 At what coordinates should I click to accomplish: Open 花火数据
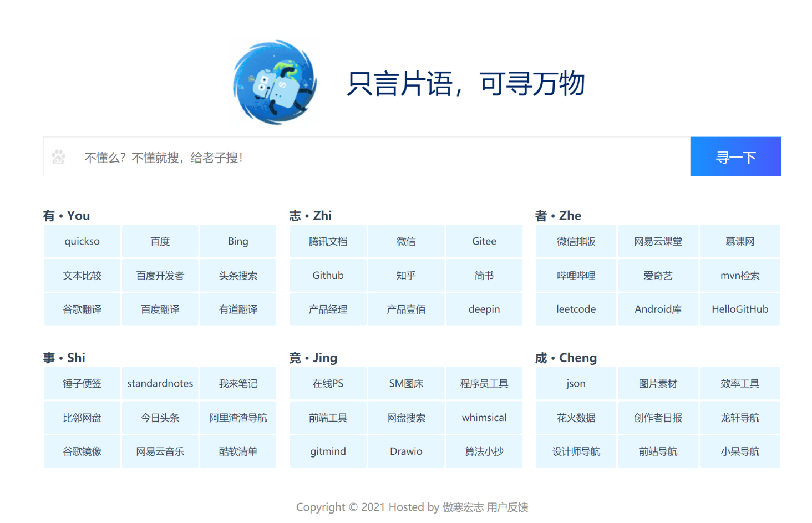pyautogui.click(x=576, y=418)
